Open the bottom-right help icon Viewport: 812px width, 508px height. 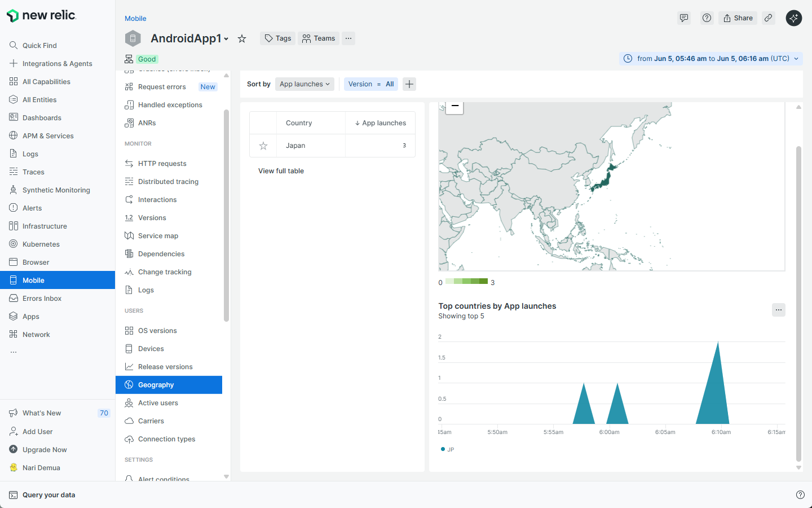tap(800, 494)
